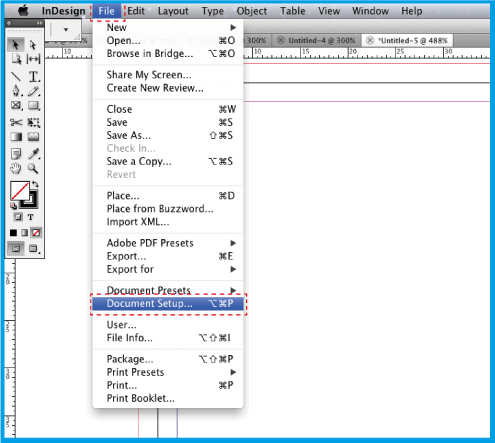Click the Fill swatch in tools panel
The height and width of the screenshot is (443, 495).
pyautogui.click(x=20, y=191)
